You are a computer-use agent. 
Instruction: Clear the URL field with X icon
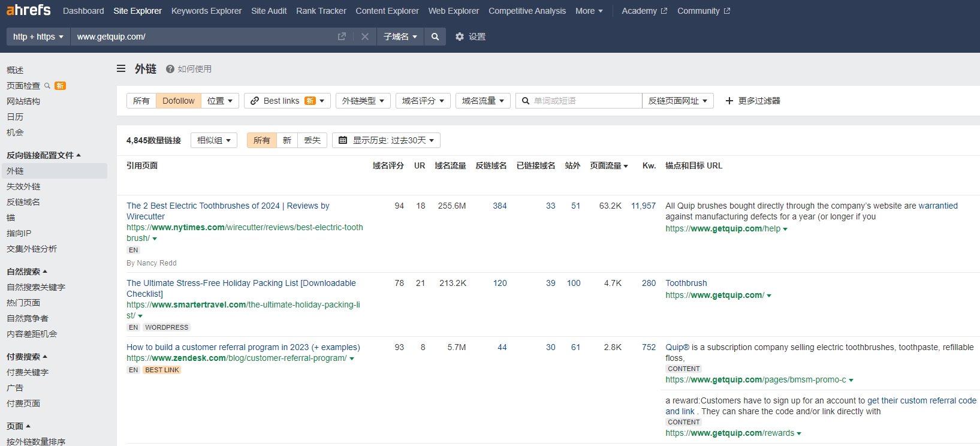(364, 37)
